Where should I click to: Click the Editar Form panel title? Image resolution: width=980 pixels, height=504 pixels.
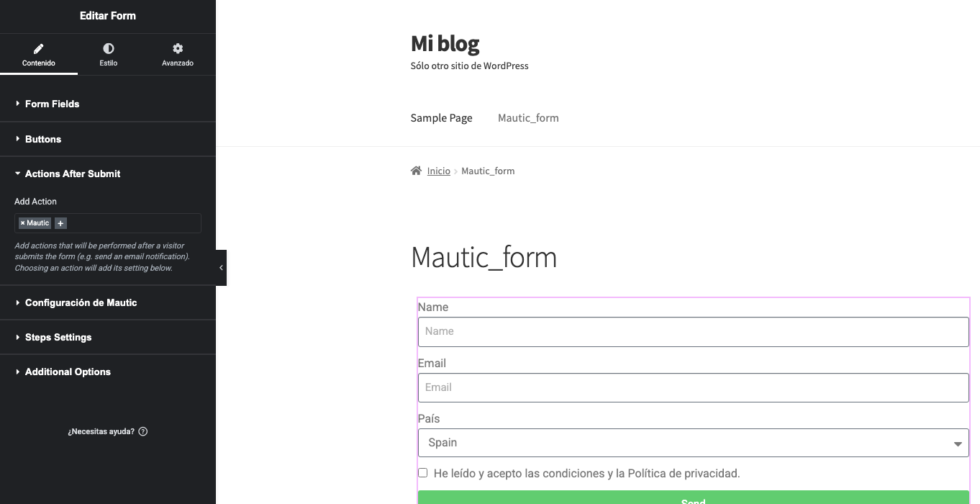[x=108, y=16]
